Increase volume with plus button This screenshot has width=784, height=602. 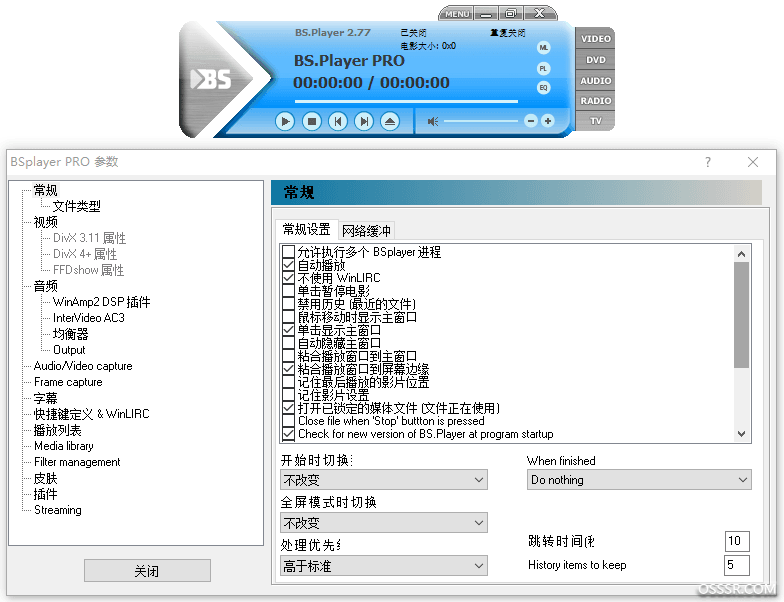click(548, 121)
